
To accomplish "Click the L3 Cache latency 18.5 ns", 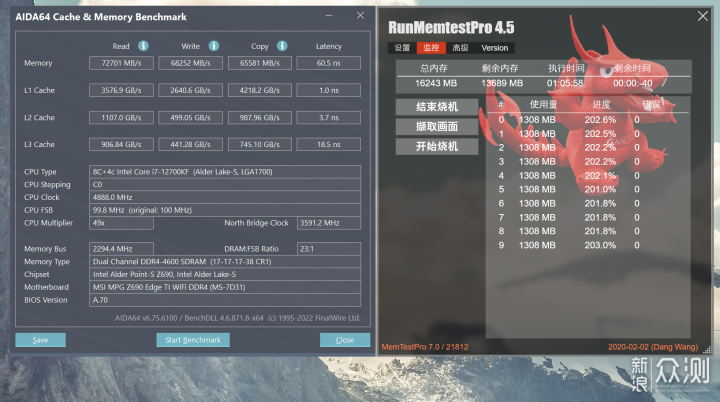I will click(329, 144).
